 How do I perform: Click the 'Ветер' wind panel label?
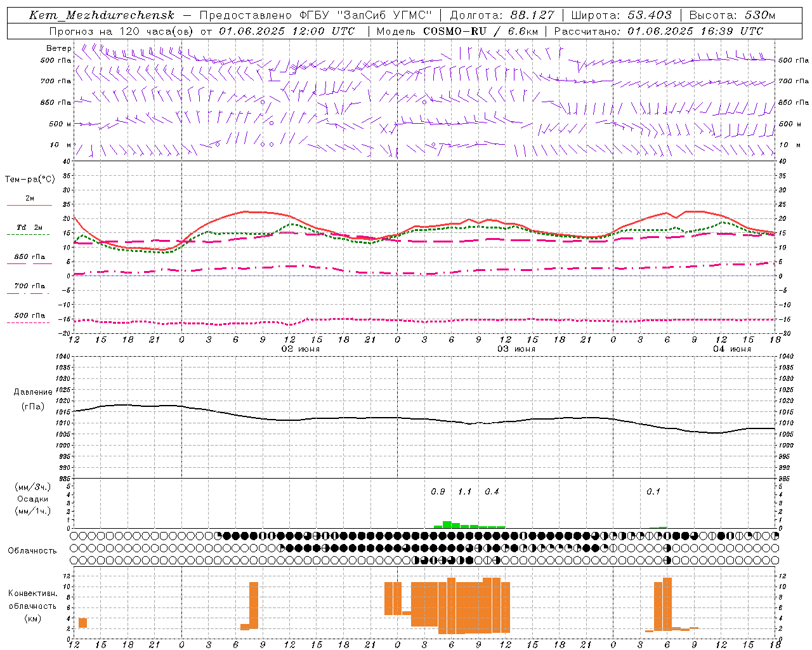pos(59,48)
